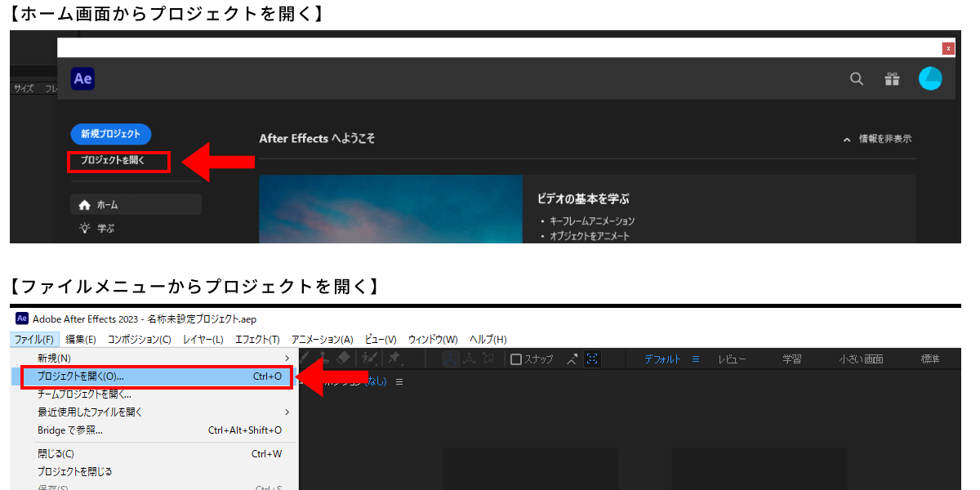Choose プロジェクトを開く(O)... menu entry
Image resolution: width=980 pixels, height=490 pixels.
pyautogui.click(x=154, y=376)
